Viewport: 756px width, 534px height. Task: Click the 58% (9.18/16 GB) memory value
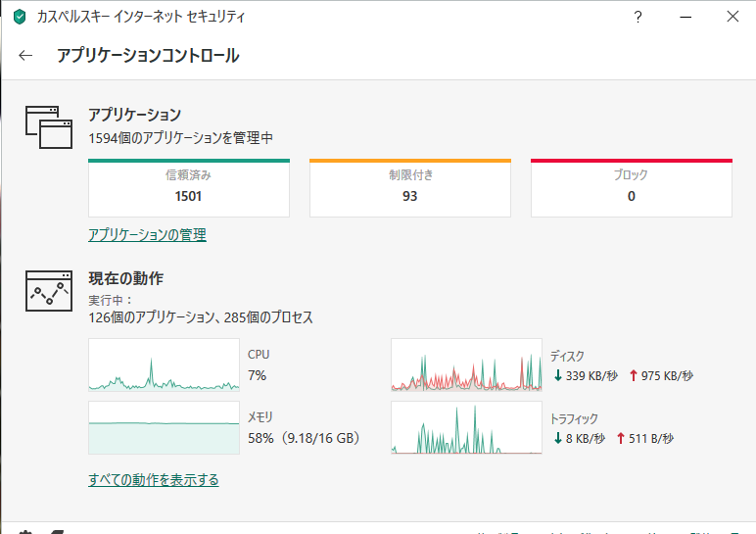(304, 438)
